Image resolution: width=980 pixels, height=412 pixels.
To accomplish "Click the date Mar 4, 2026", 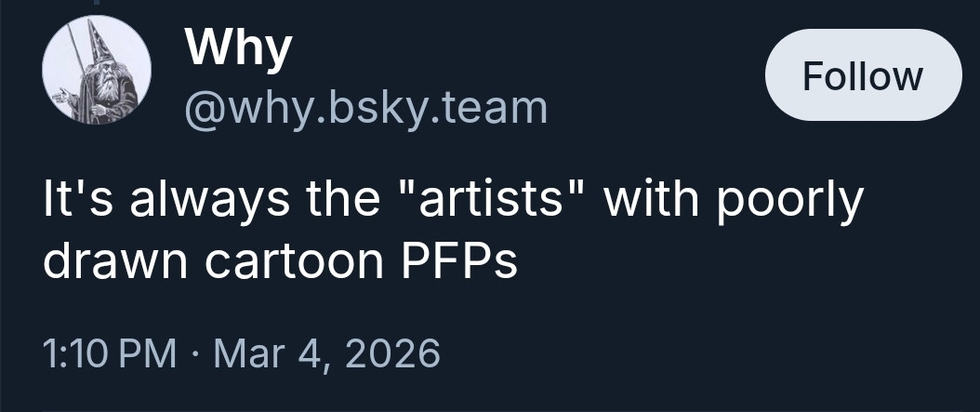I will pos(325,353).
